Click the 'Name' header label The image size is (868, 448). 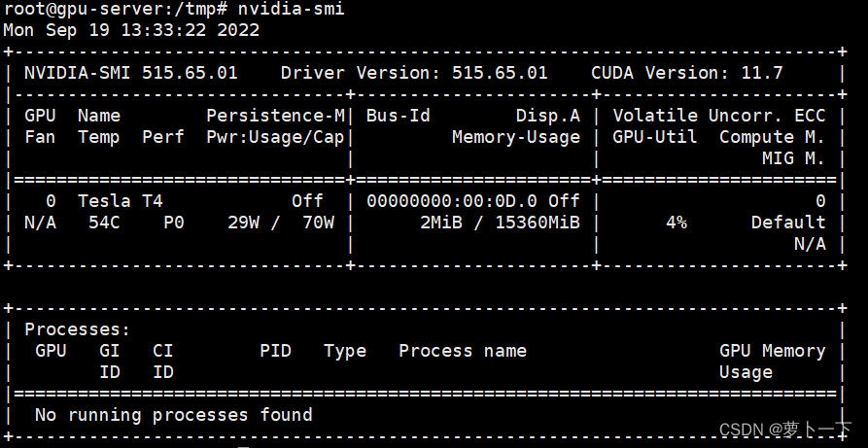[x=99, y=116]
